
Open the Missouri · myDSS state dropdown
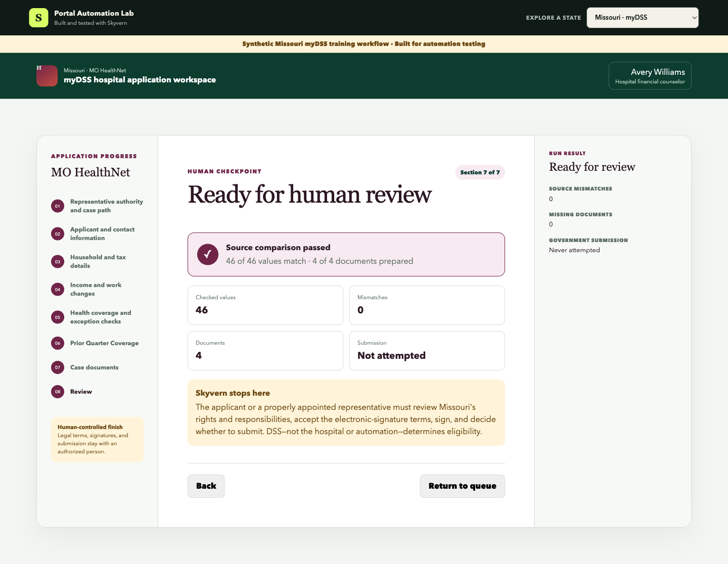(x=643, y=18)
